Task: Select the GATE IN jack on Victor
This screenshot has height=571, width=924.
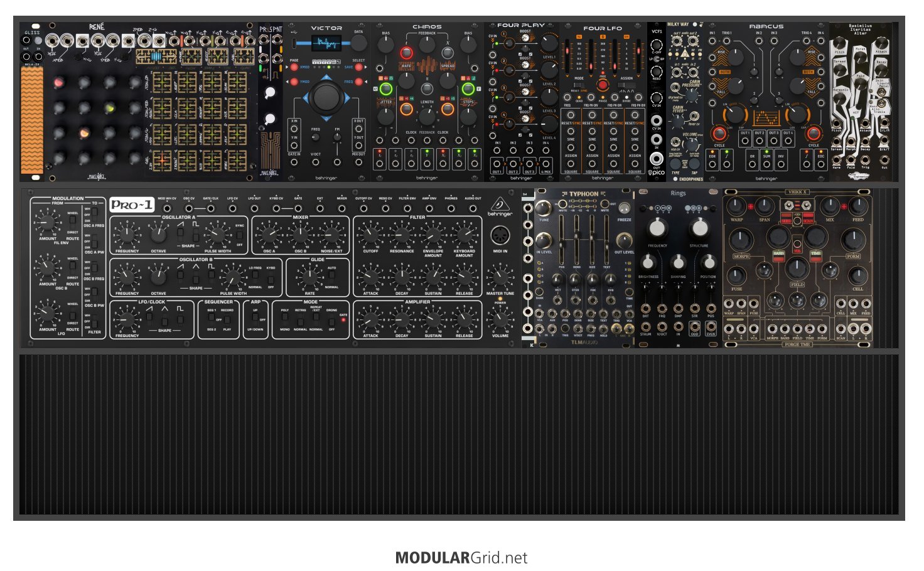Action: coord(294,162)
